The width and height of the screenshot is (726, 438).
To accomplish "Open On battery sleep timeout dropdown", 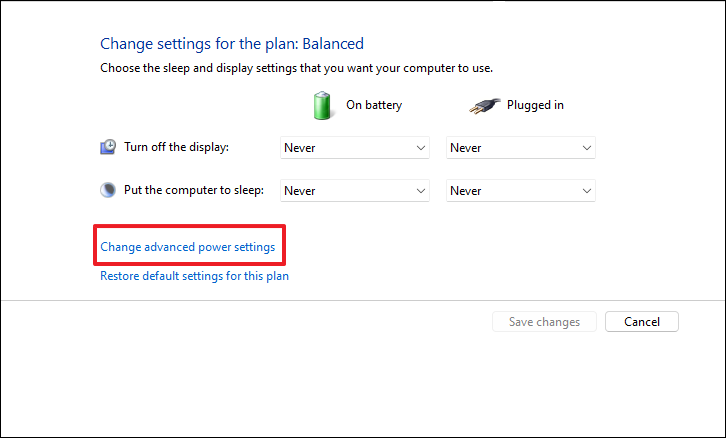I will click(355, 191).
